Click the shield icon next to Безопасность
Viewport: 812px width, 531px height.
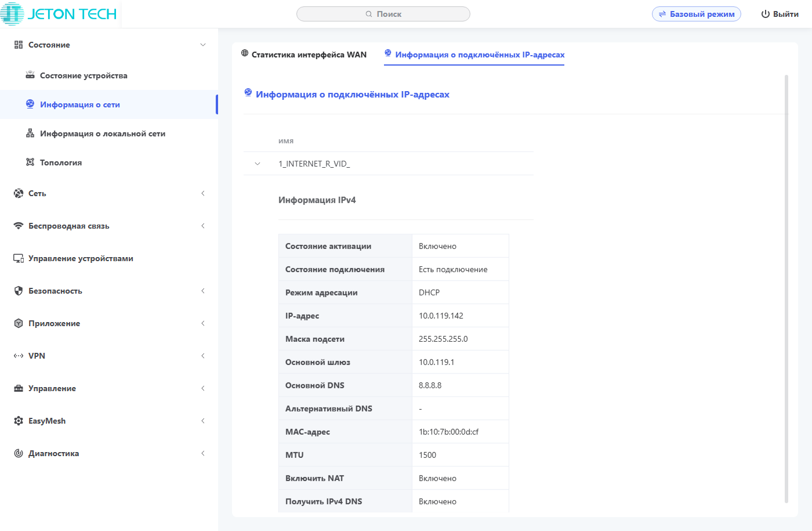pyautogui.click(x=19, y=291)
